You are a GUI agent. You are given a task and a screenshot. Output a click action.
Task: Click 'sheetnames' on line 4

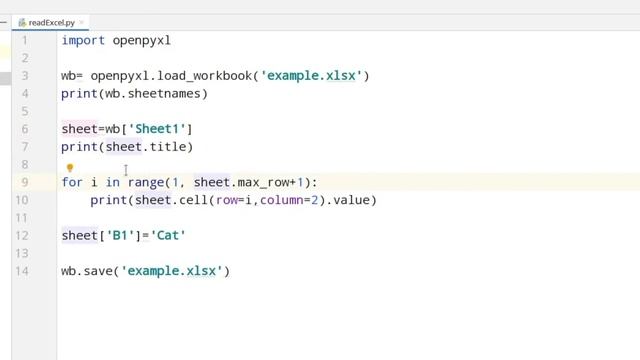click(x=164, y=93)
